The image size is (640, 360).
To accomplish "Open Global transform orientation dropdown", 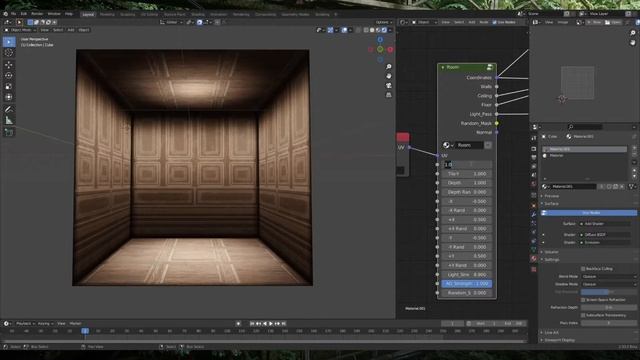I will point(171,22).
